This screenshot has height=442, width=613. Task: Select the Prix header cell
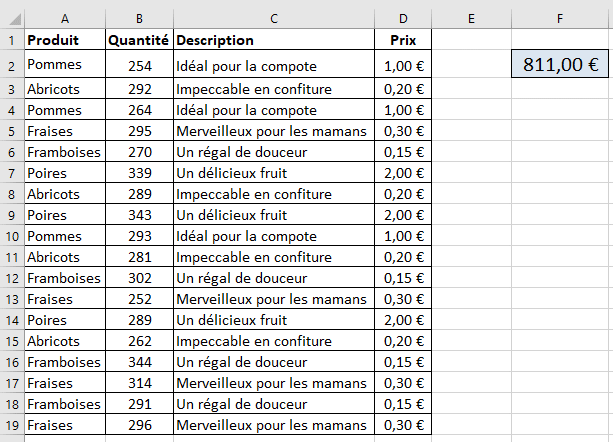click(403, 40)
